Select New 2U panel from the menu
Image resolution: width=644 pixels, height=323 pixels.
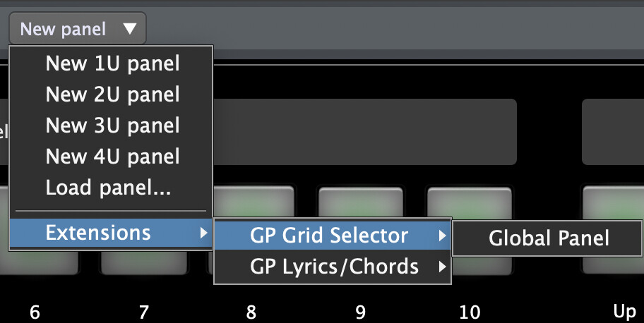click(x=112, y=95)
